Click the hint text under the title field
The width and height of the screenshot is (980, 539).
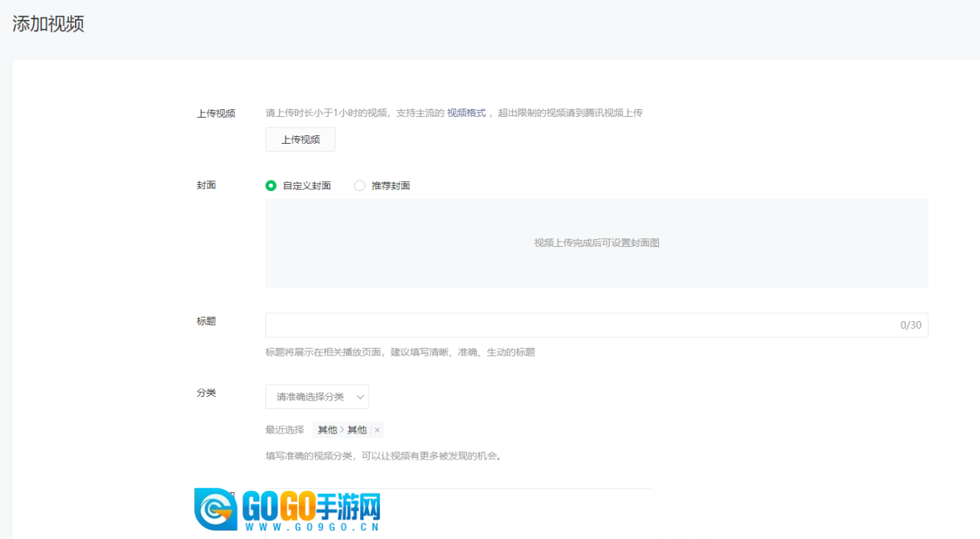tap(400, 352)
